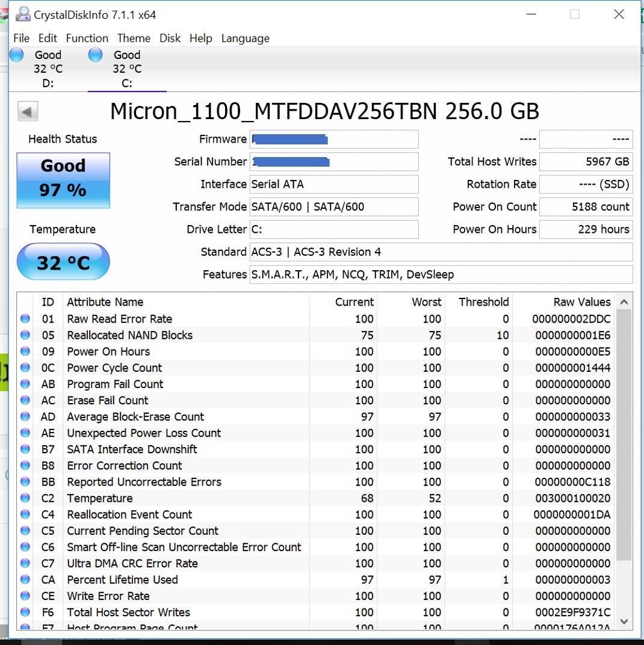The width and height of the screenshot is (644, 645).
Task: Open the Theme menu
Action: (x=134, y=38)
